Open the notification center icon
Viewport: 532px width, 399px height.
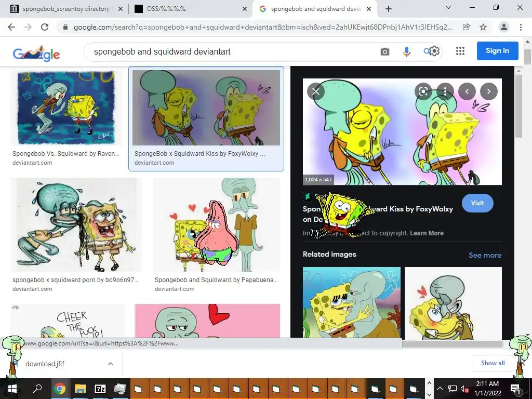[x=515, y=389]
